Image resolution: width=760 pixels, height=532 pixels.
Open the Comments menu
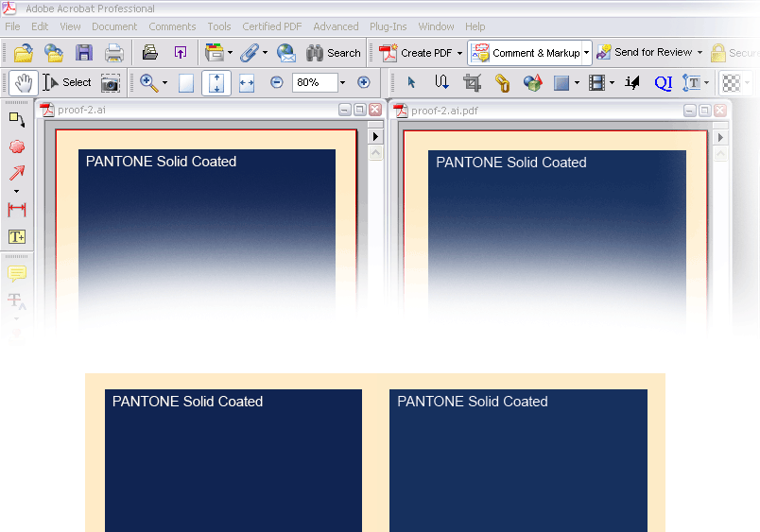pyautogui.click(x=172, y=26)
